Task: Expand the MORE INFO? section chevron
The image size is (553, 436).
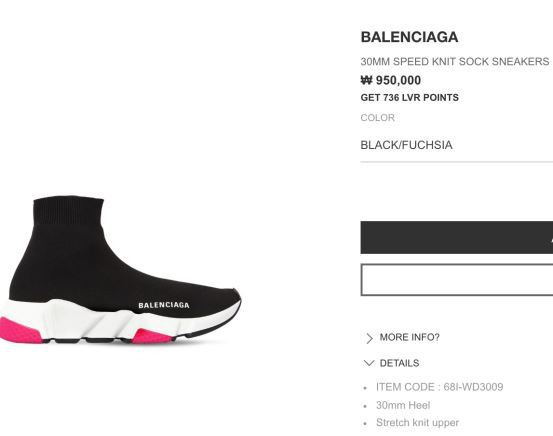Action: pyautogui.click(x=369, y=338)
